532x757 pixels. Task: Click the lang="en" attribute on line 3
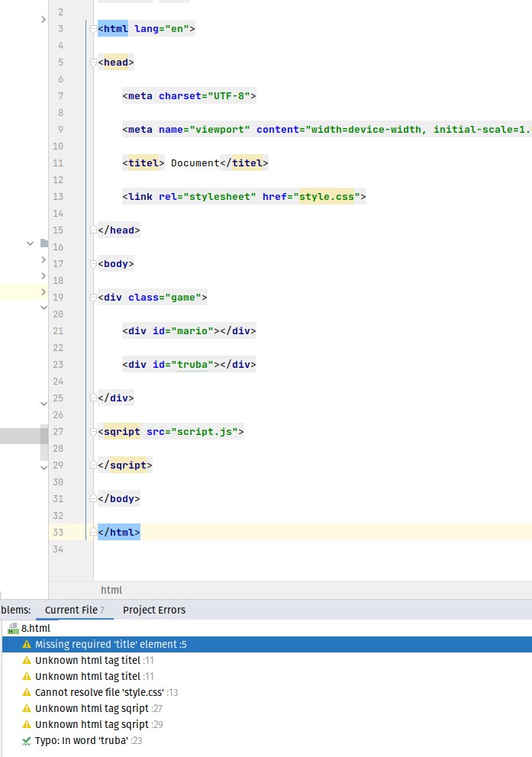point(162,29)
